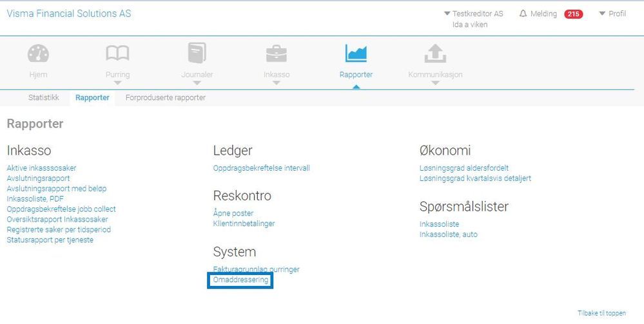Open the 215 notification badge
644x324 pixels.
point(573,14)
